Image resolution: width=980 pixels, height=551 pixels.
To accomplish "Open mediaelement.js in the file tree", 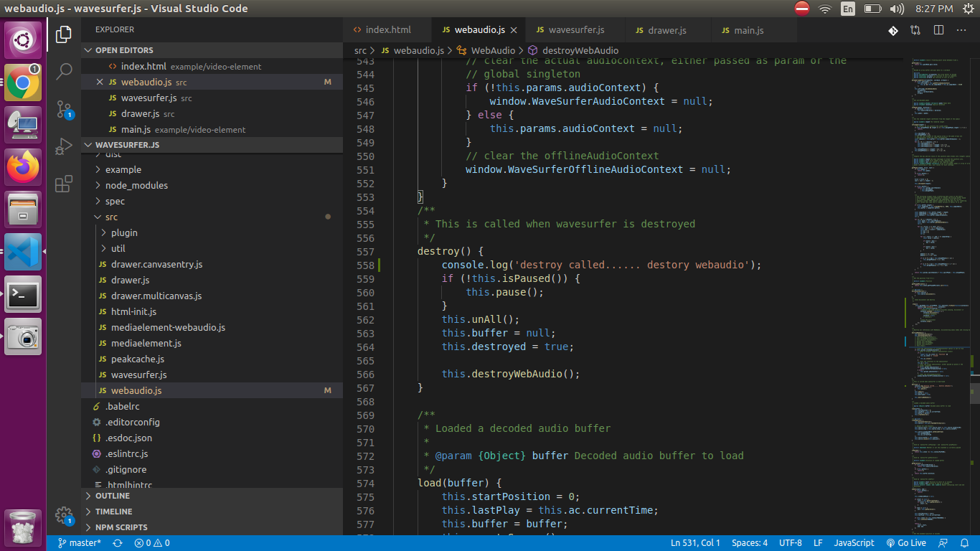I will click(146, 343).
